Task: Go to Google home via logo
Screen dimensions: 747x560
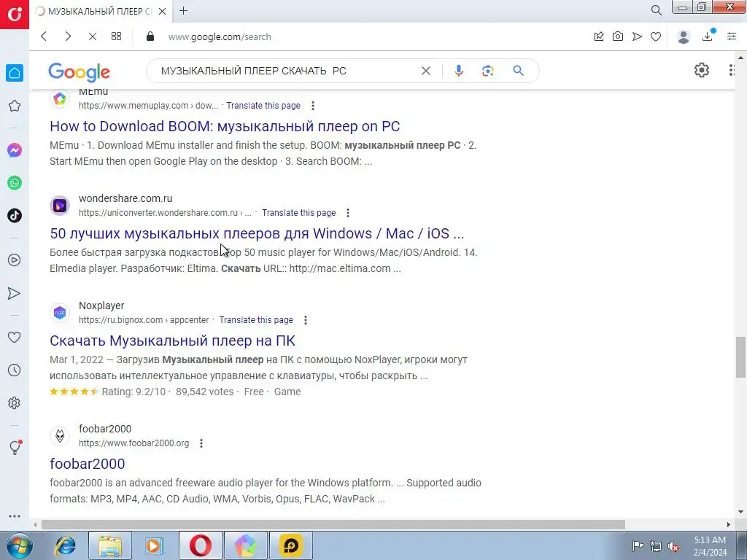Action: click(x=79, y=72)
